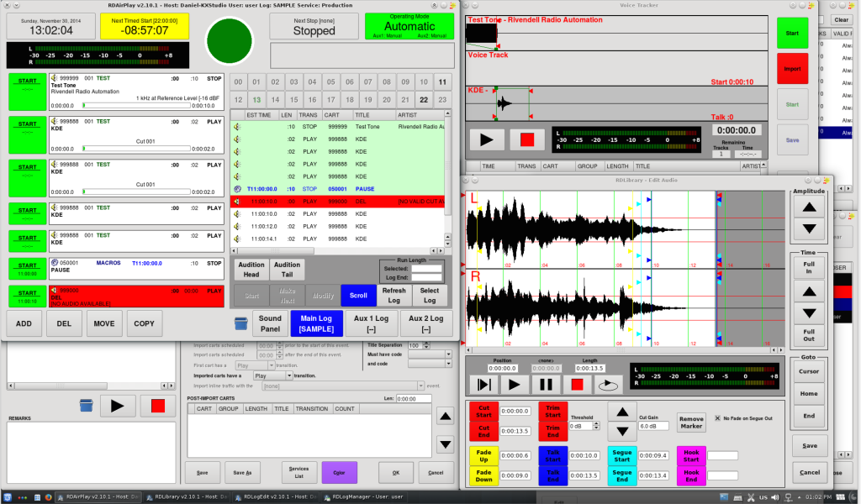Open Firefox from the taskbar
The width and height of the screenshot is (861, 504).
pyautogui.click(x=48, y=496)
